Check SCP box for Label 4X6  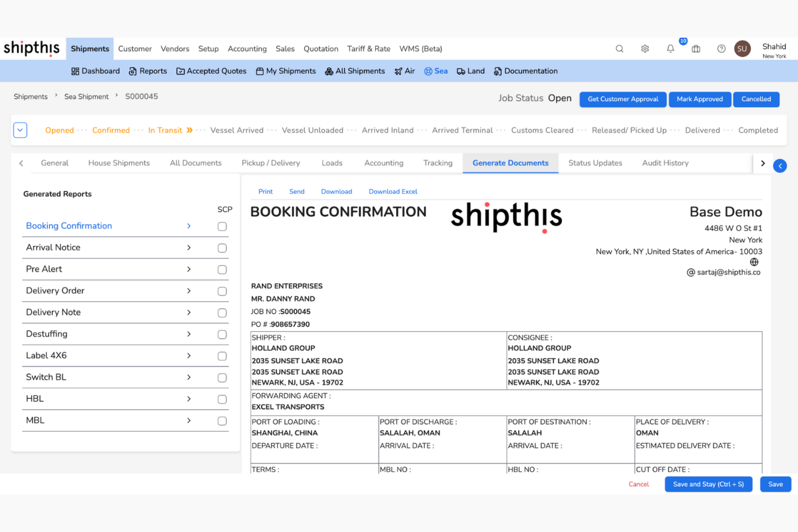click(x=222, y=356)
